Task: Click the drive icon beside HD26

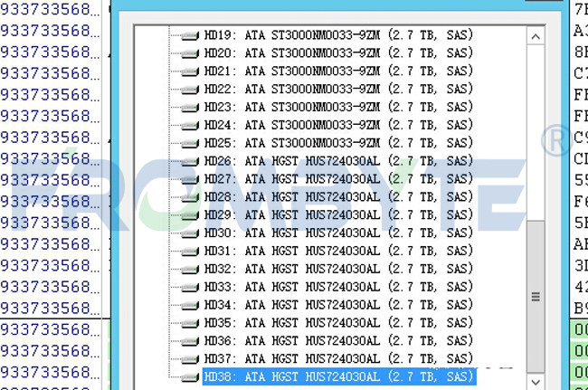Action: [190, 162]
